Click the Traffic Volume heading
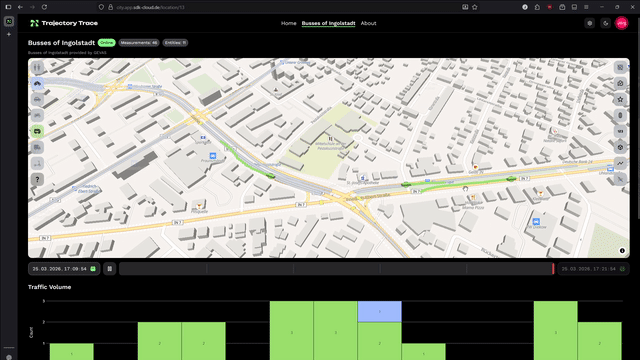 pyautogui.click(x=49, y=287)
